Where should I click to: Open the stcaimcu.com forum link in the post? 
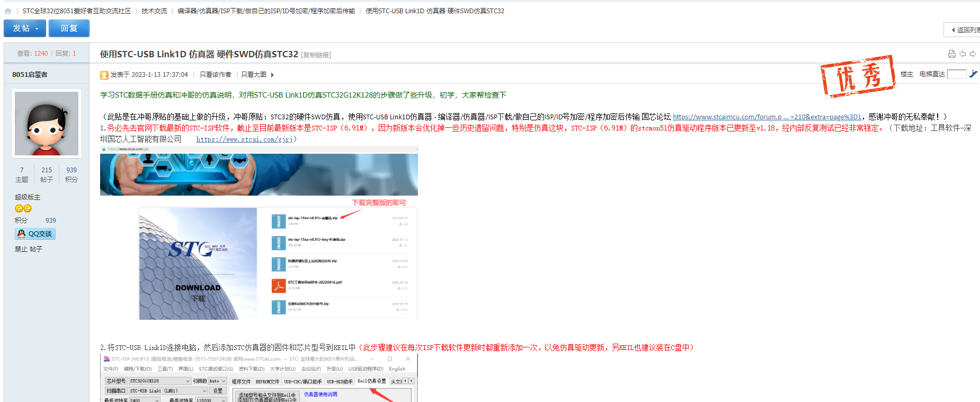pyautogui.click(x=767, y=117)
